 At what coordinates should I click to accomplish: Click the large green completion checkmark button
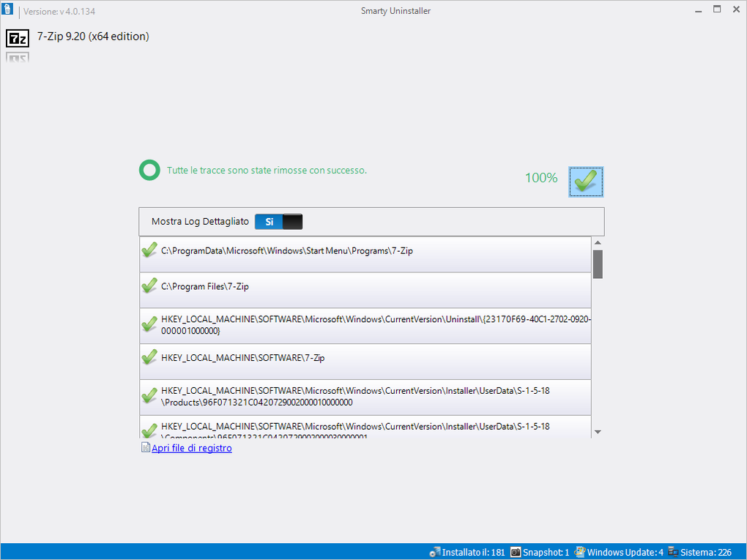[585, 181]
